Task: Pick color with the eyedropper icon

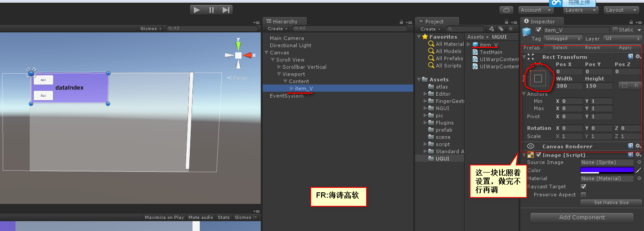Action: pyautogui.click(x=638, y=170)
